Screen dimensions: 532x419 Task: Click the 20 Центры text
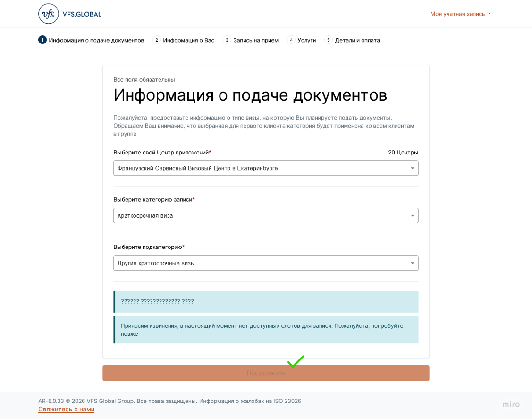click(403, 153)
